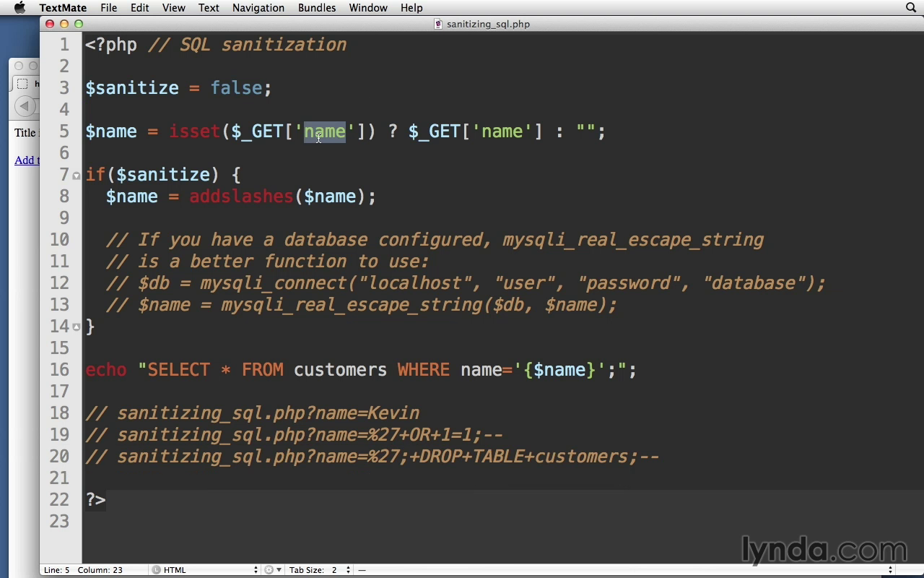Click 'echo' keyword on line 16

click(x=106, y=370)
